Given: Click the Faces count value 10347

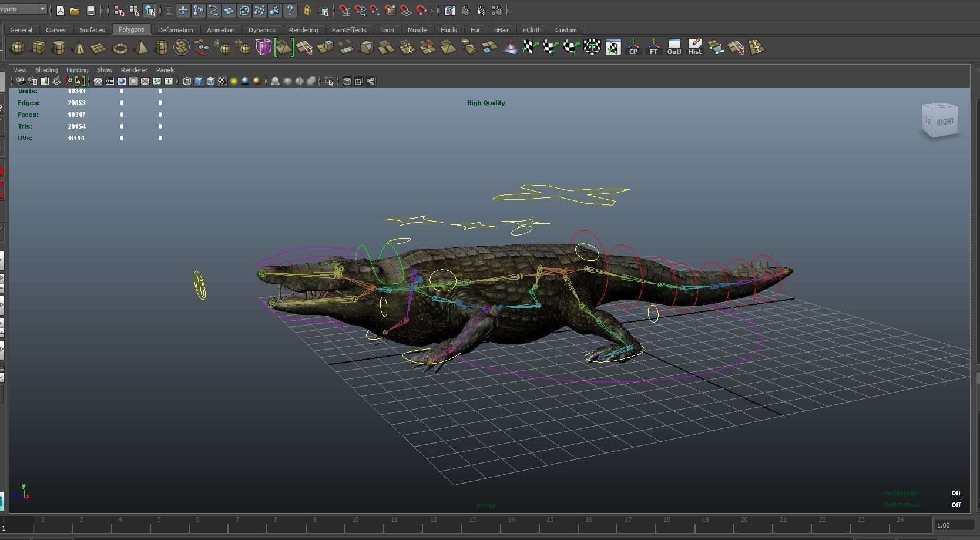Looking at the screenshot, I should 76,115.
